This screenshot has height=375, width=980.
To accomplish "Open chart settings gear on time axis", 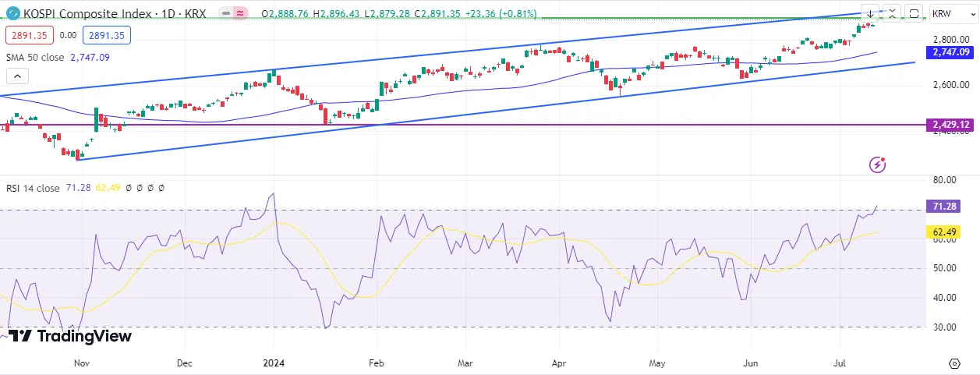I will [x=954, y=363].
